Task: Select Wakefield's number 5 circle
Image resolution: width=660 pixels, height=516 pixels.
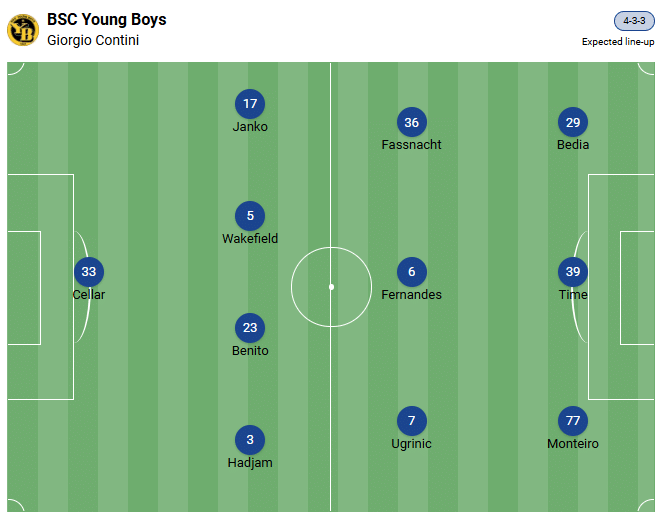Action: (250, 216)
